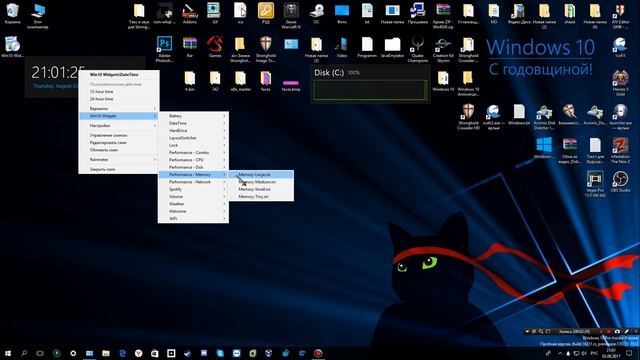Select Memory-Tiny.ini skin
The height and width of the screenshot is (360, 640).
click(x=261, y=197)
